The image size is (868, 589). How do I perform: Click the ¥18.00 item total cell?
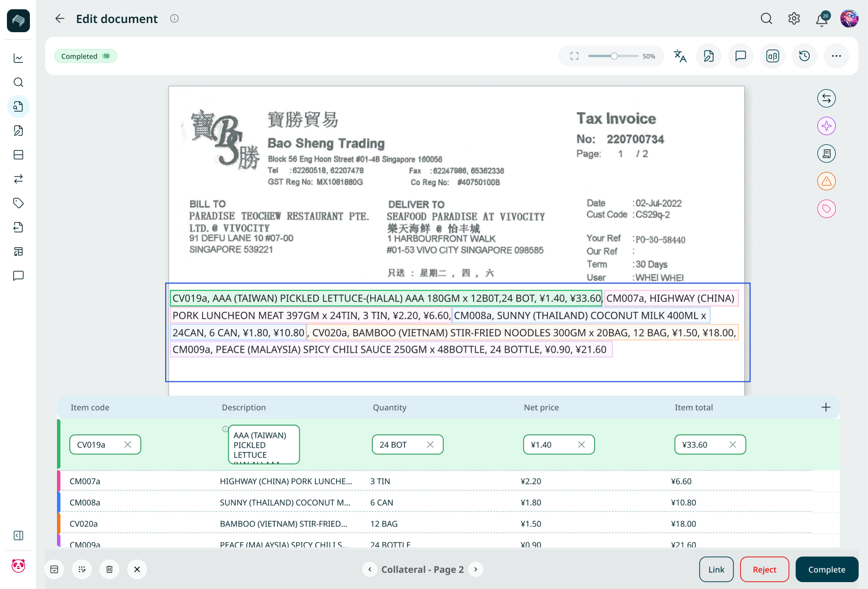(684, 524)
